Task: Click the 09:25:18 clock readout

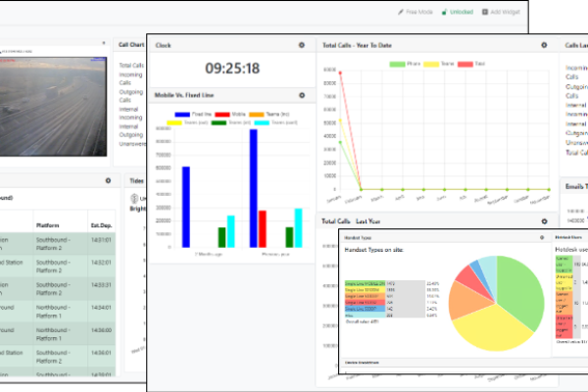Action: 232,69
